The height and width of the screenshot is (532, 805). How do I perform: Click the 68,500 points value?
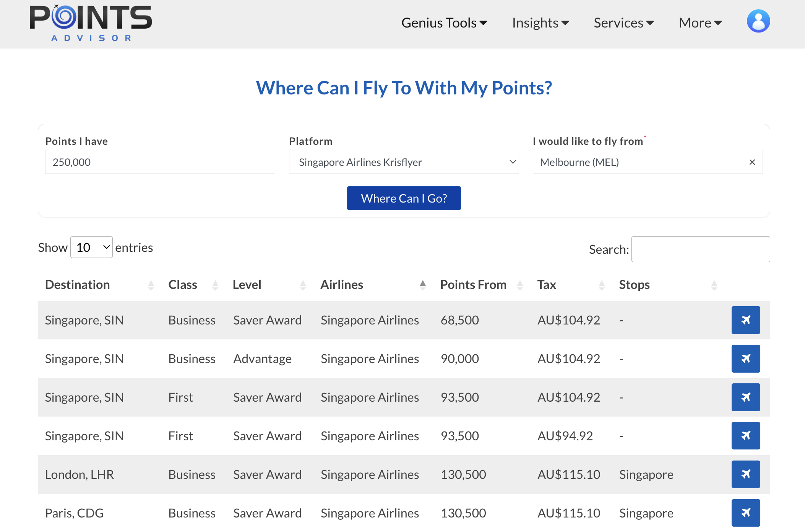click(x=459, y=320)
